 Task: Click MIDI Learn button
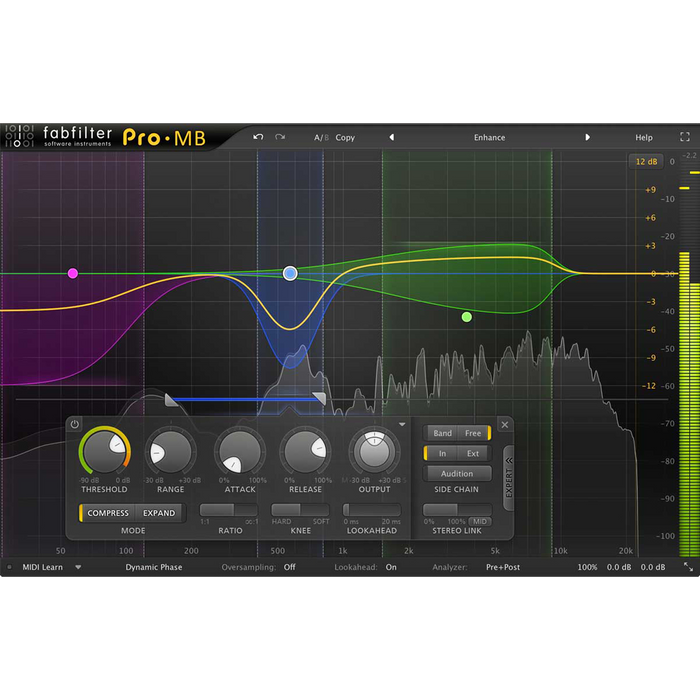(x=42, y=567)
